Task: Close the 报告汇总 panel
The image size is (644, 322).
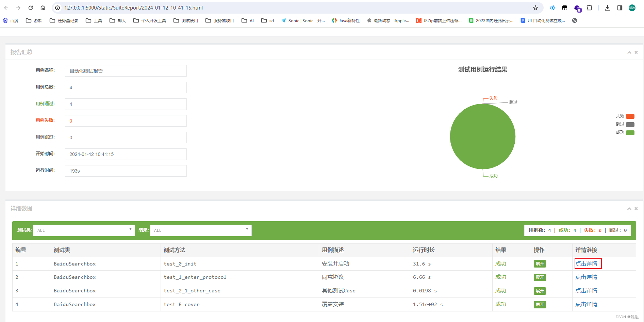Action: point(636,52)
